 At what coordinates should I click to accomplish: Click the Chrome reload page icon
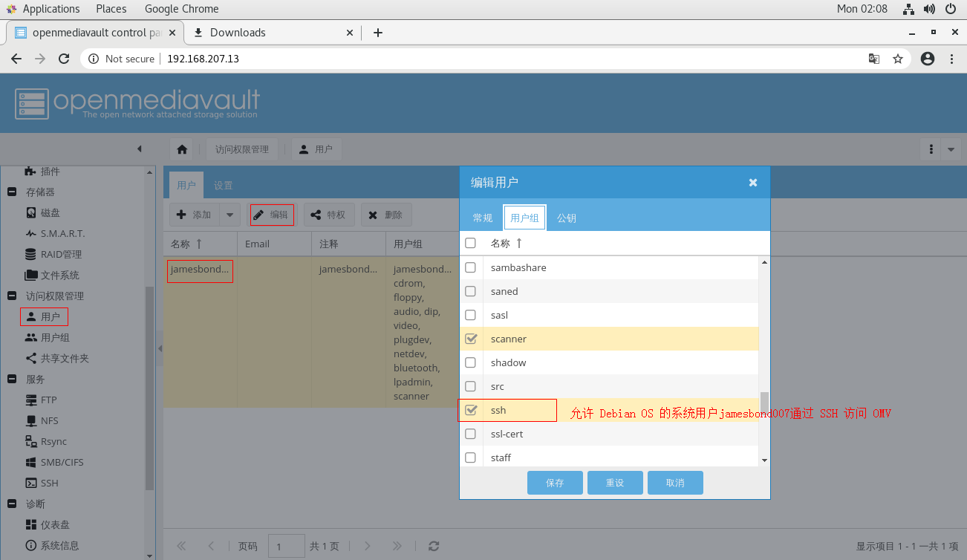point(64,59)
